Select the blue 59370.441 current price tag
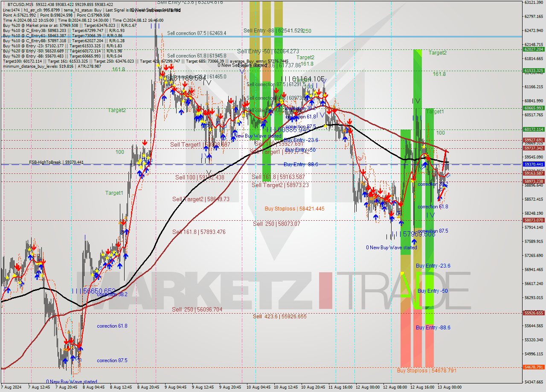546x392 pixels. coord(534,164)
